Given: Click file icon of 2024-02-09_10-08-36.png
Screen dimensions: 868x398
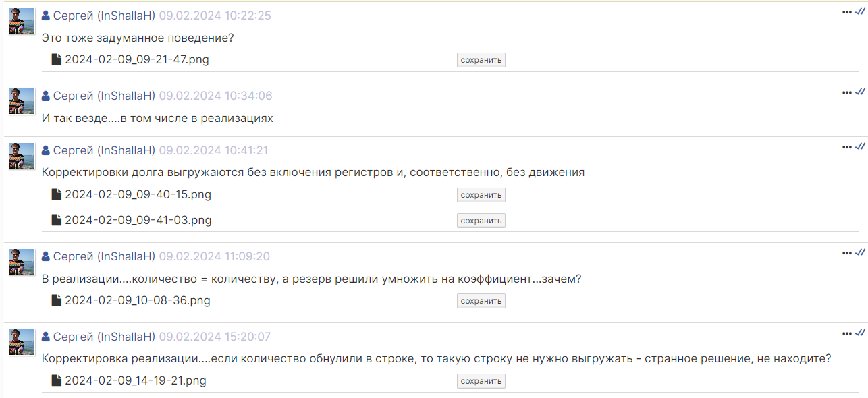Looking at the screenshot, I should (57, 300).
